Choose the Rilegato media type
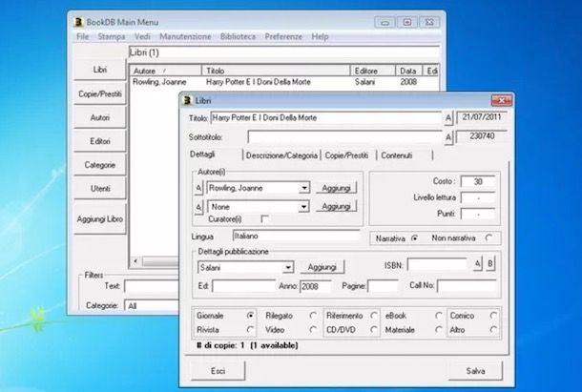 pos(313,316)
